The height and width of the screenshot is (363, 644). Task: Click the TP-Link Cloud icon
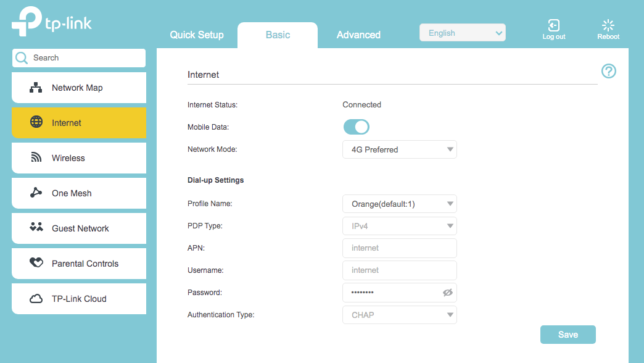36,299
